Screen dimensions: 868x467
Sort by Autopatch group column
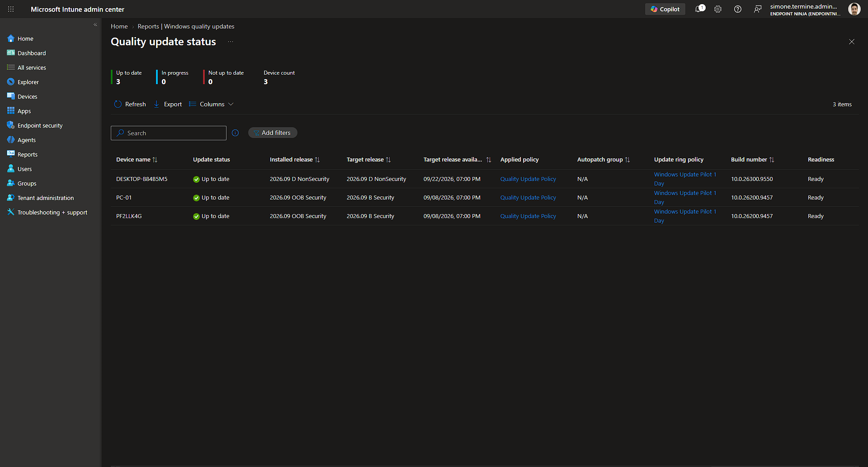(x=627, y=160)
